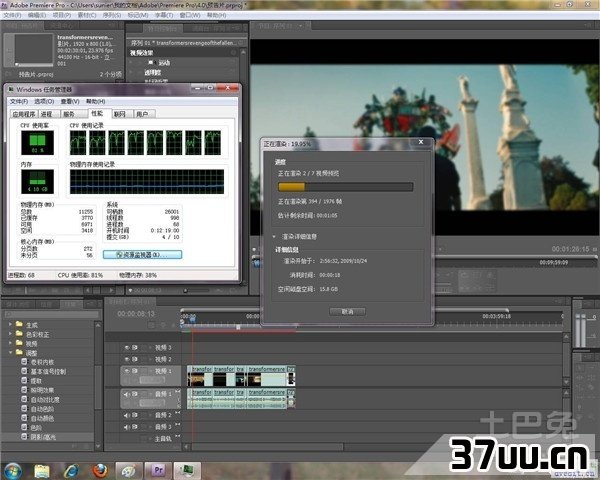Click the render progress bar
The image size is (600, 480).
pos(345,187)
